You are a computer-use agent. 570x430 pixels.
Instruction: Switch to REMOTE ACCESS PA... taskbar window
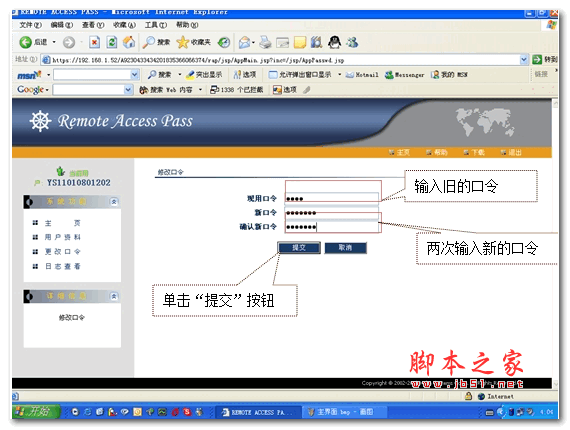point(258,412)
